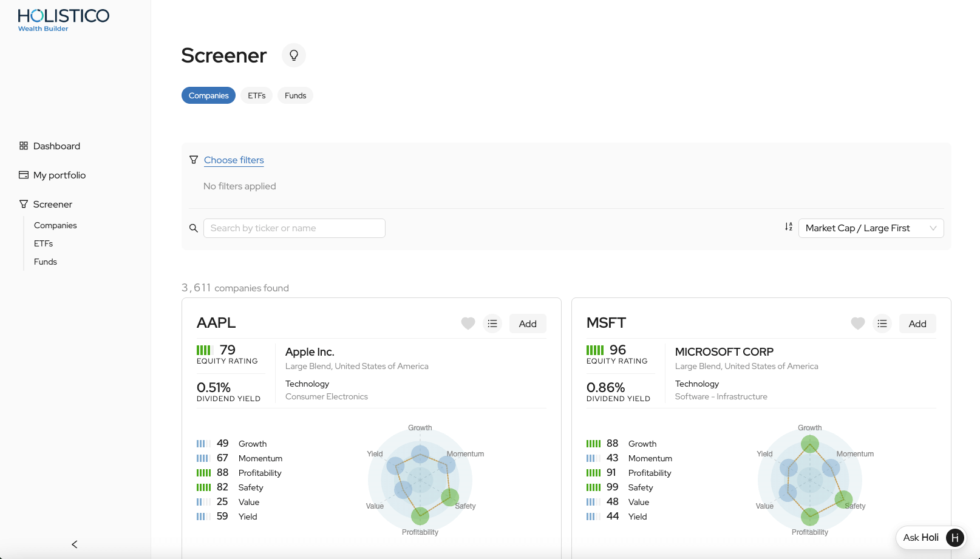Screen dimensions: 980x559
Task: Click the Screener funnel icon in sidebar
Action: pyautogui.click(x=24, y=204)
